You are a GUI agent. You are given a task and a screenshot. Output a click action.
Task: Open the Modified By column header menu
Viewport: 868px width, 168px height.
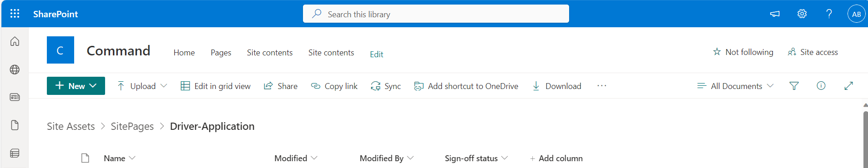(387, 158)
